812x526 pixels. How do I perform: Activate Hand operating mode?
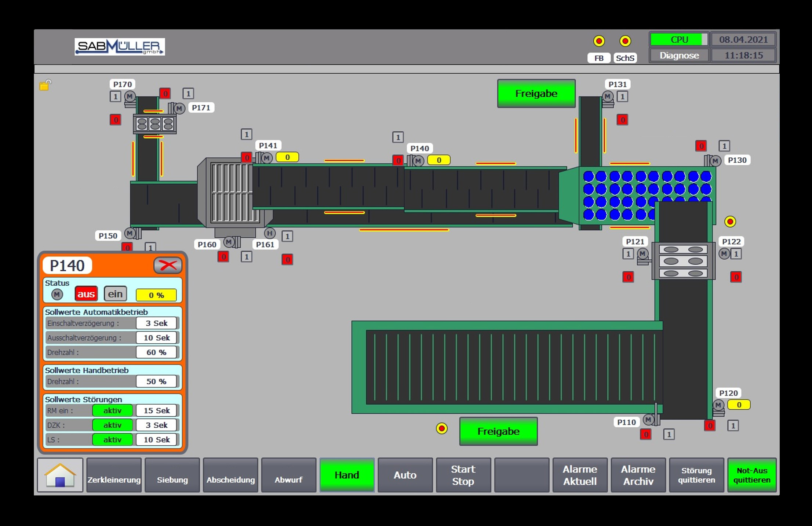click(x=347, y=475)
